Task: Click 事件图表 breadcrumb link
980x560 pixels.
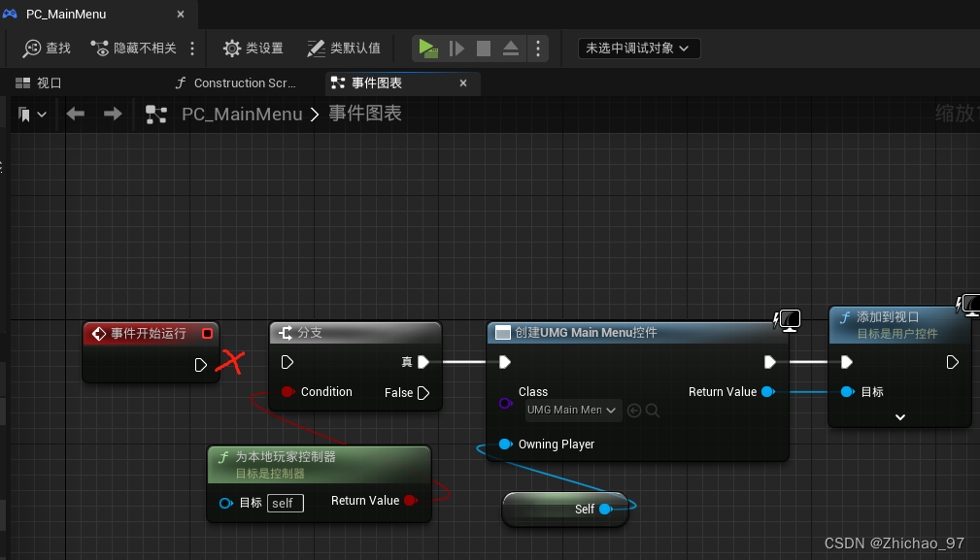Action: [x=365, y=114]
